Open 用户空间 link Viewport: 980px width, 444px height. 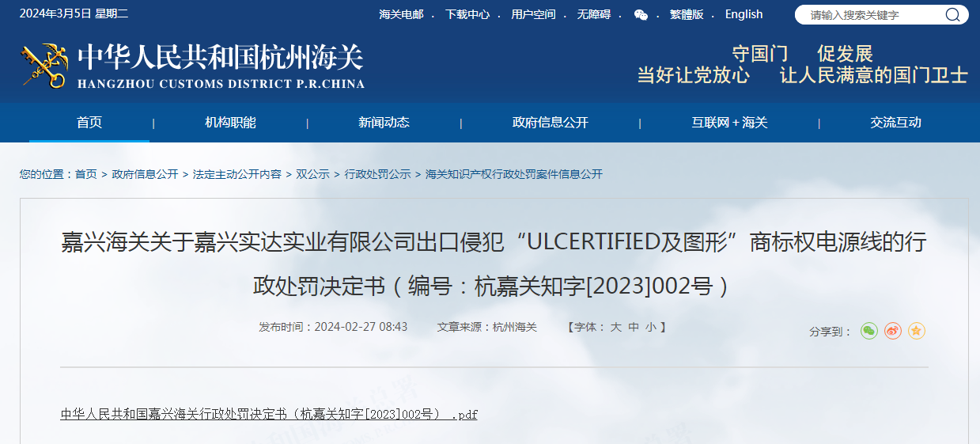533,14
